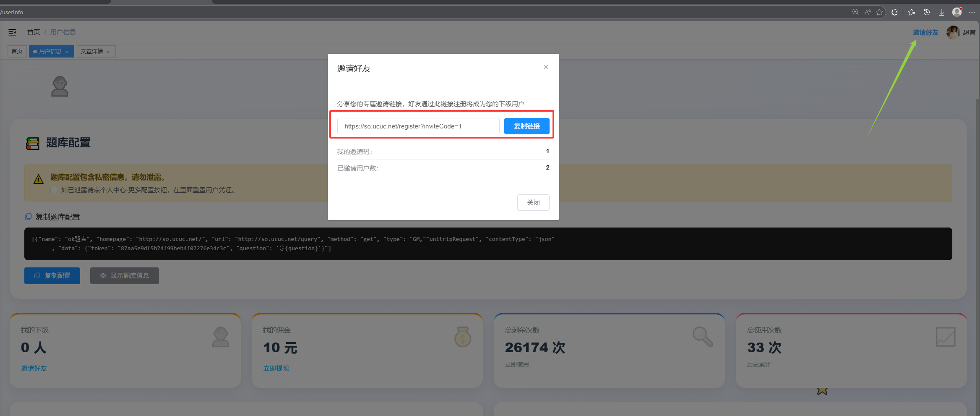This screenshot has height=416, width=980.
Task: Click the 立即使用 text under 总剩余次数
Action: click(517, 364)
